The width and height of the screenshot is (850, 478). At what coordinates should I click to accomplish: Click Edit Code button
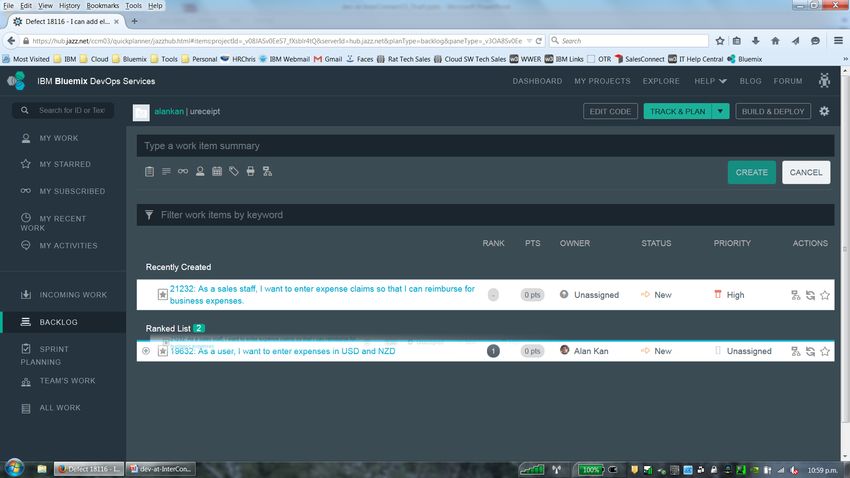[610, 111]
